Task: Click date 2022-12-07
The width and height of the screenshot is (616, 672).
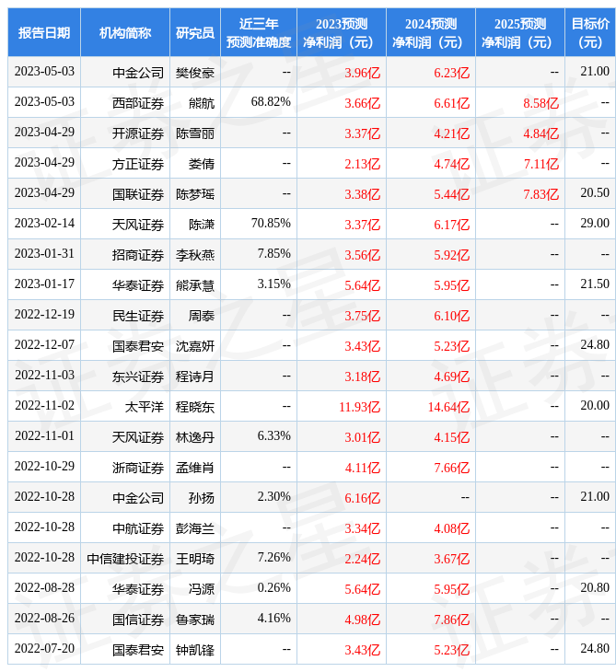Action: click(x=44, y=345)
